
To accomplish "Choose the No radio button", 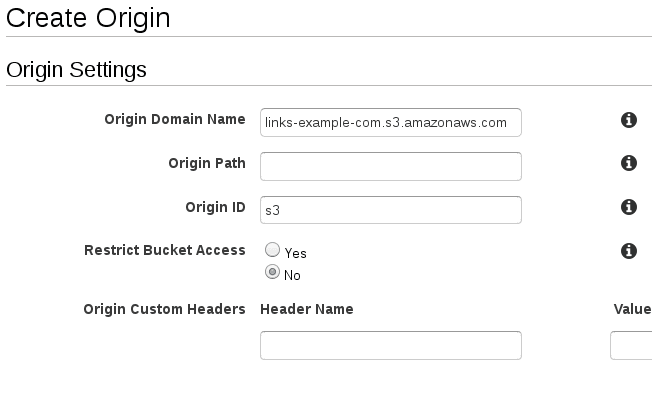I will (272, 273).
